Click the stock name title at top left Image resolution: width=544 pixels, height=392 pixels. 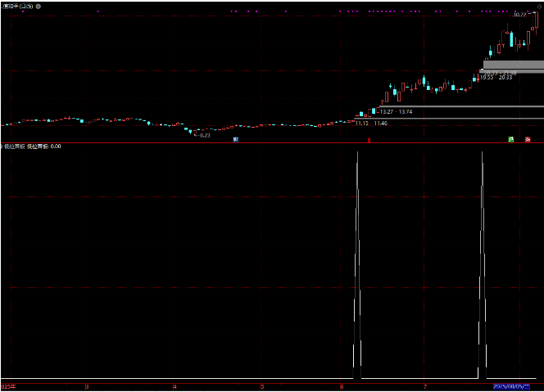18,6
